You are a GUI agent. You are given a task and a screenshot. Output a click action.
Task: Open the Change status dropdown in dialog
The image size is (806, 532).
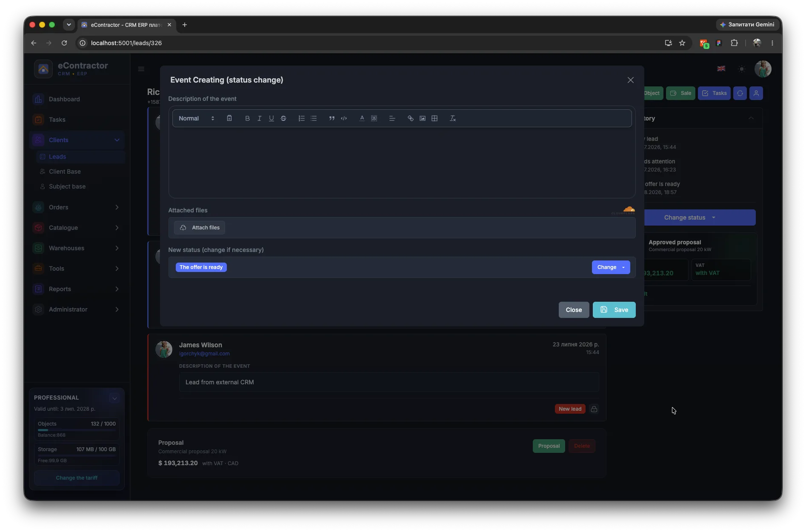pos(611,267)
